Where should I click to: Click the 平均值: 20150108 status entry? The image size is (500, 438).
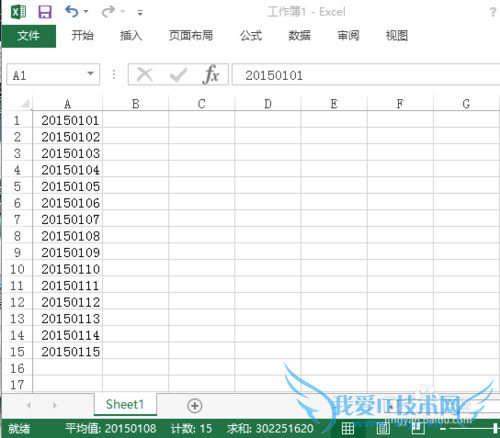point(111,429)
